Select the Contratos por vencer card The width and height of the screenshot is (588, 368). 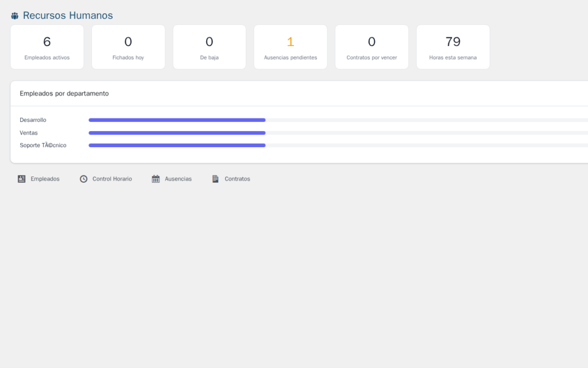coord(372,47)
